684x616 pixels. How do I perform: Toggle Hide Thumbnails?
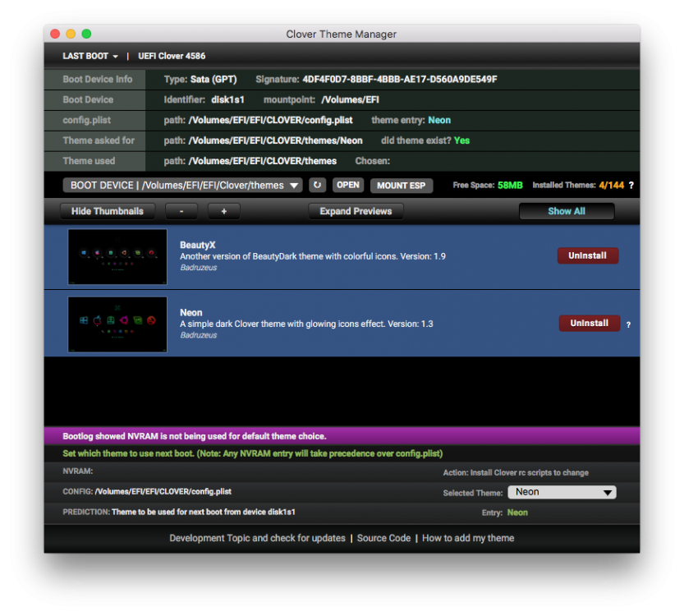[x=108, y=211]
